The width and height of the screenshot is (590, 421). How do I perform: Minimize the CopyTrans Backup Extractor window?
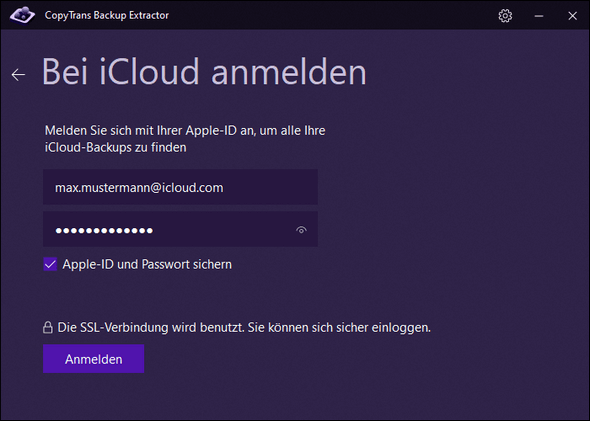(539, 16)
